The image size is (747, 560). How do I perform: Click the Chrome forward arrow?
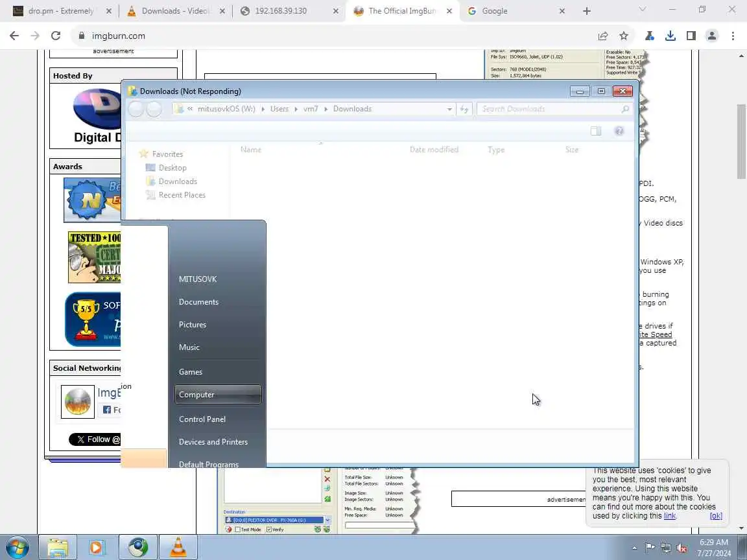point(35,36)
